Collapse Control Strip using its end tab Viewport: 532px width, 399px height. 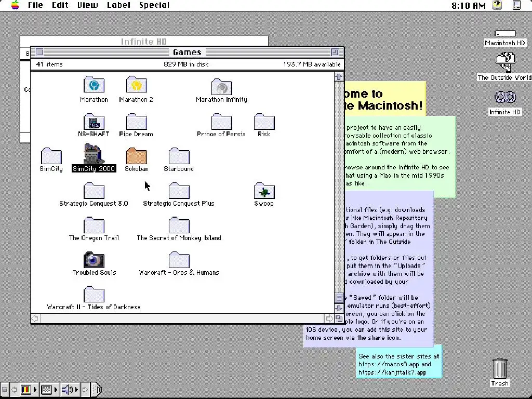97,390
